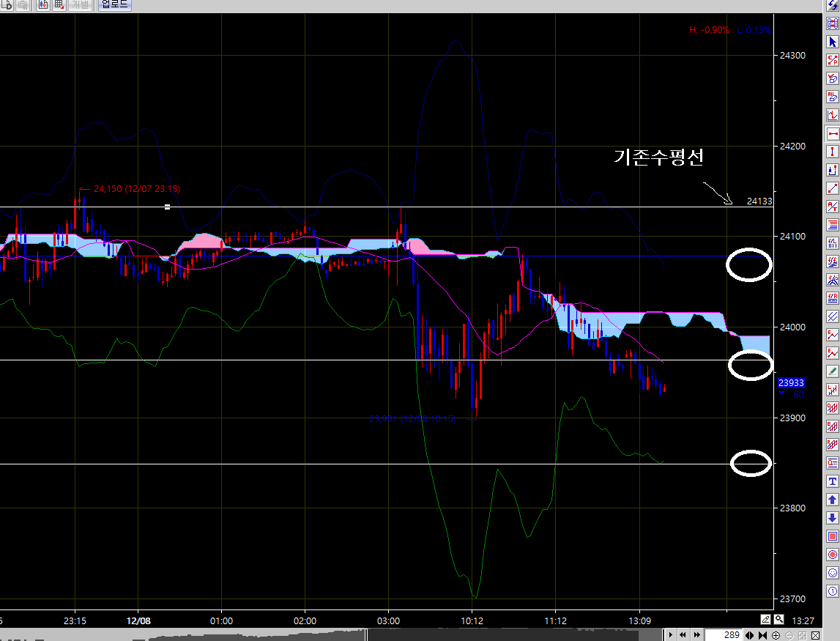Place a blue down arrow marker

click(x=832, y=518)
